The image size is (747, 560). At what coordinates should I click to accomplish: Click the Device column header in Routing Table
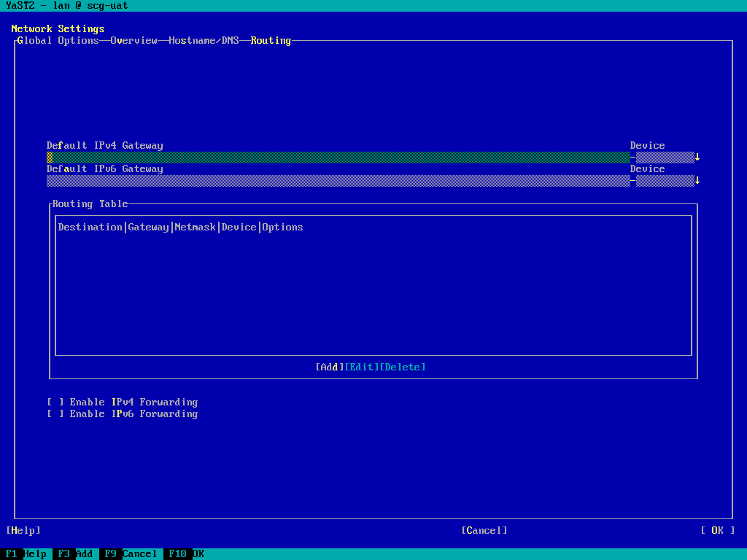[x=239, y=227]
